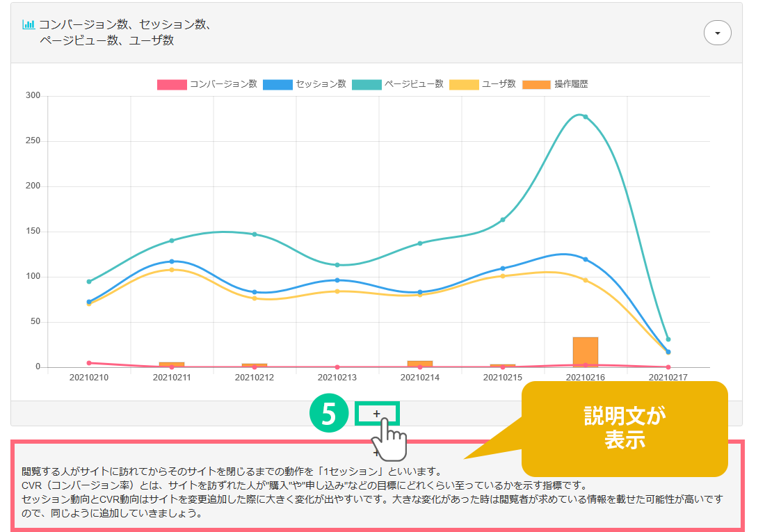Viewport: 765px width, 532px height.
Task: Click the orange 操作履歴 legend swatch
Action: 535,84
